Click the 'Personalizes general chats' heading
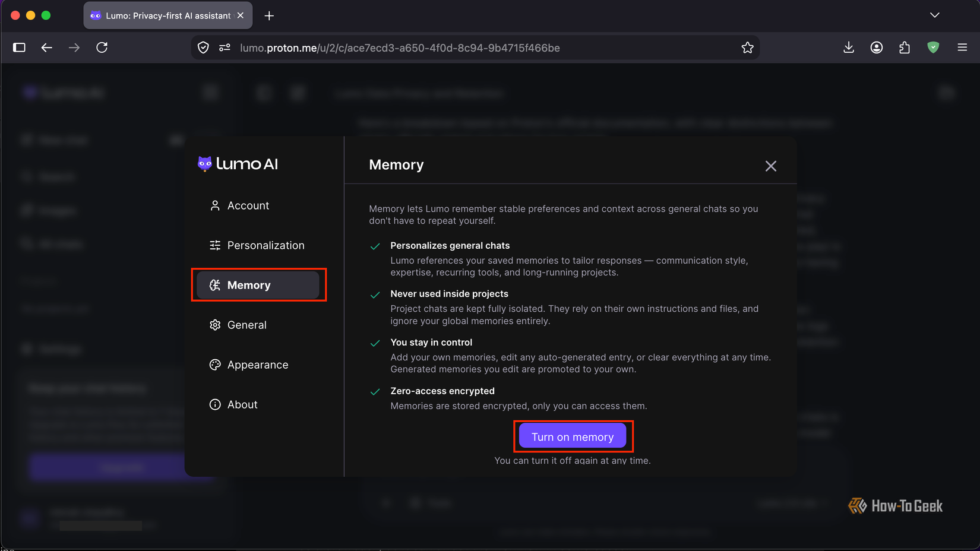980x551 pixels. [450, 246]
